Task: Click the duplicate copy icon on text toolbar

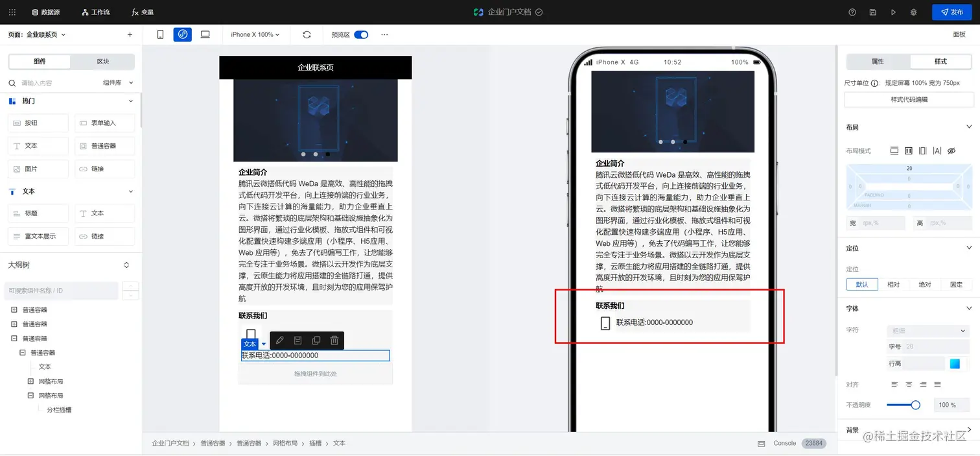Action: pos(316,341)
